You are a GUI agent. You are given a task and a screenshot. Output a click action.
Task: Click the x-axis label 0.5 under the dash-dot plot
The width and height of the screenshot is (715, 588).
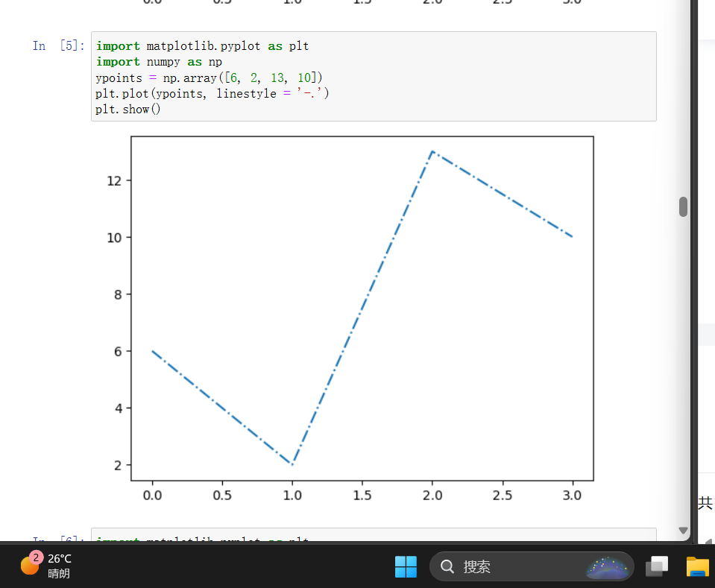click(222, 495)
